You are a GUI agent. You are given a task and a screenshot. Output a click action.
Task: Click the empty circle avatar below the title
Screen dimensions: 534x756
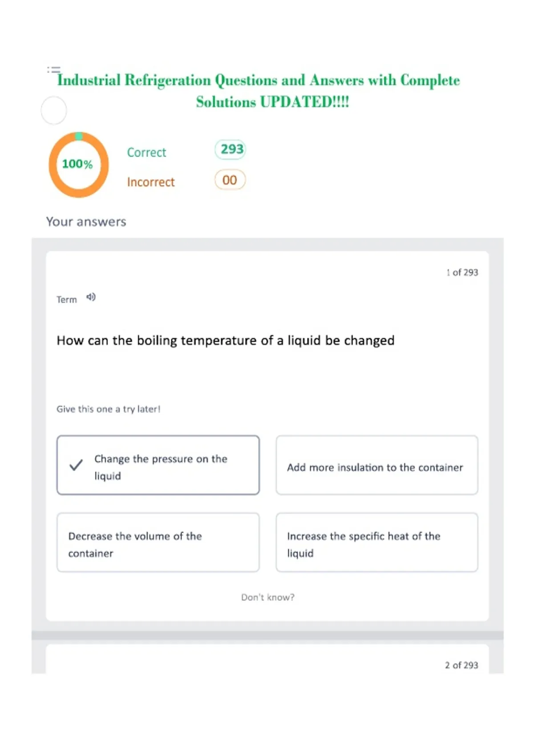[54, 110]
